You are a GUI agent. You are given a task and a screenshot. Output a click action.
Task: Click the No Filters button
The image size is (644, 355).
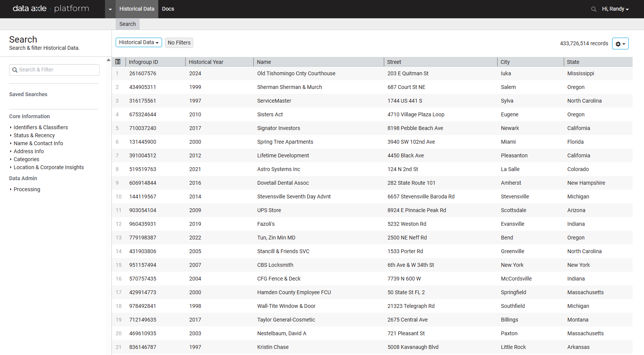[x=179, y=43]
